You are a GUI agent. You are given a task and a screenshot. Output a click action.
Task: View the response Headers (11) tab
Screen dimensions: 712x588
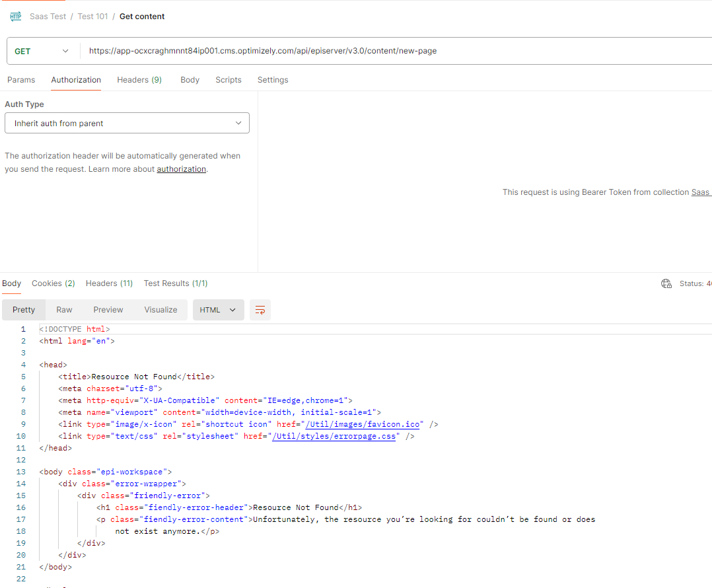(109, 283)
